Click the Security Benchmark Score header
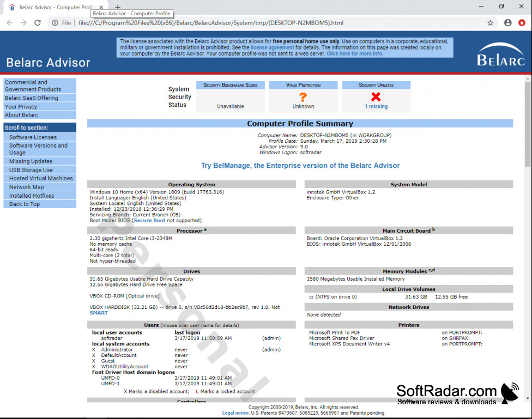This screenshot has width=532, height=419. tap(231, 85)
